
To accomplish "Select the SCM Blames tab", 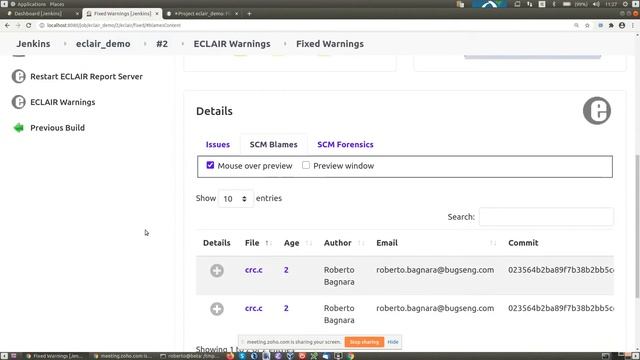I will click(x=273, y=144).
